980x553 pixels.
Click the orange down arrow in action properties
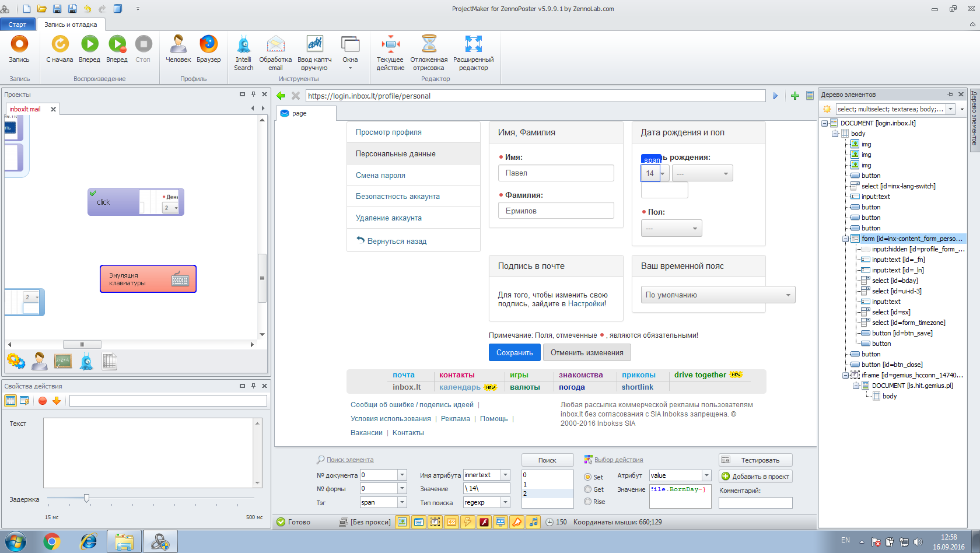click(57, 401)
